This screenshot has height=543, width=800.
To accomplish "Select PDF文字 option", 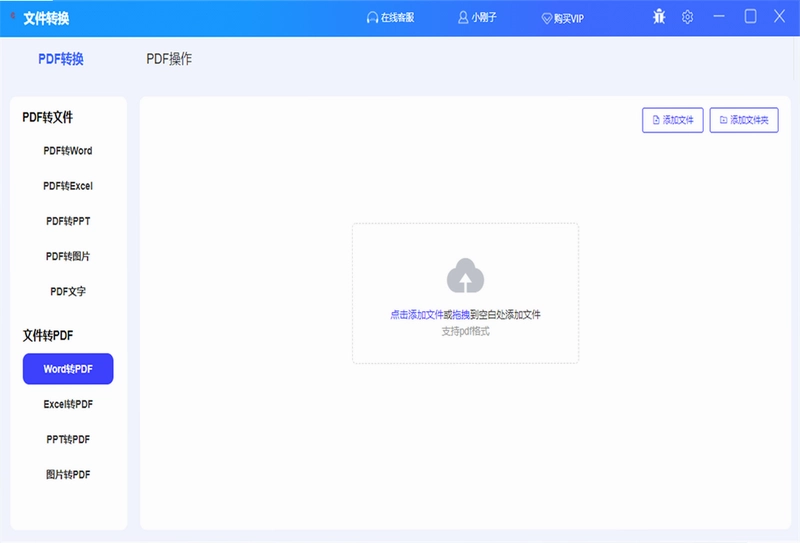I will pyautogui.click(x=68, y=291).
